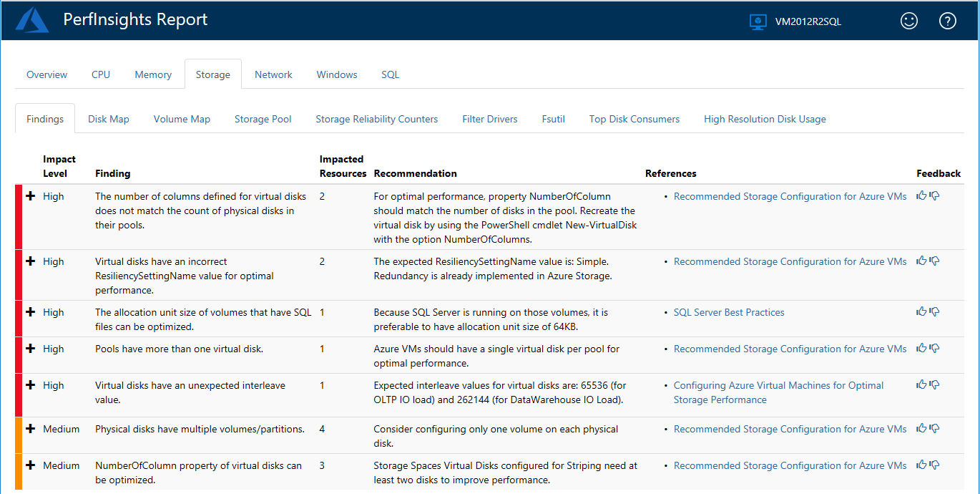This screenshot has width=980, height=494.
Task: Expand the columns-mismatch High finding row
Action: click(x=30, y=195)
